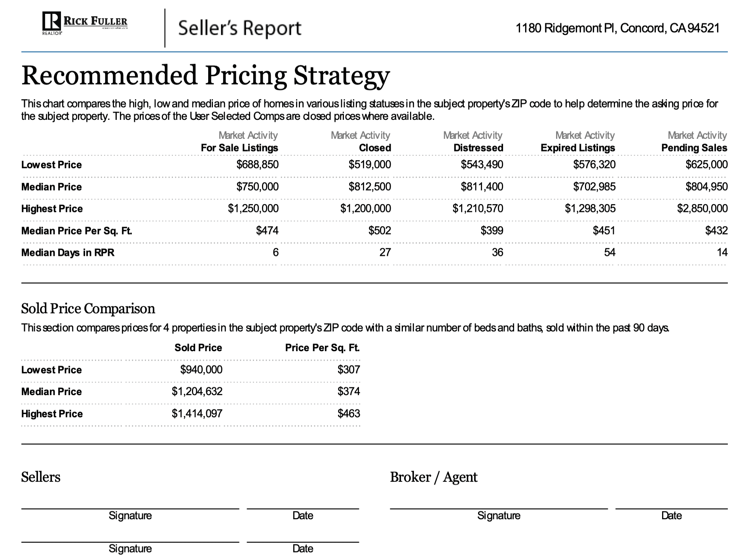Click the $812,500 closed median price
Screen dimensions: 748x560
pos(370,187)
